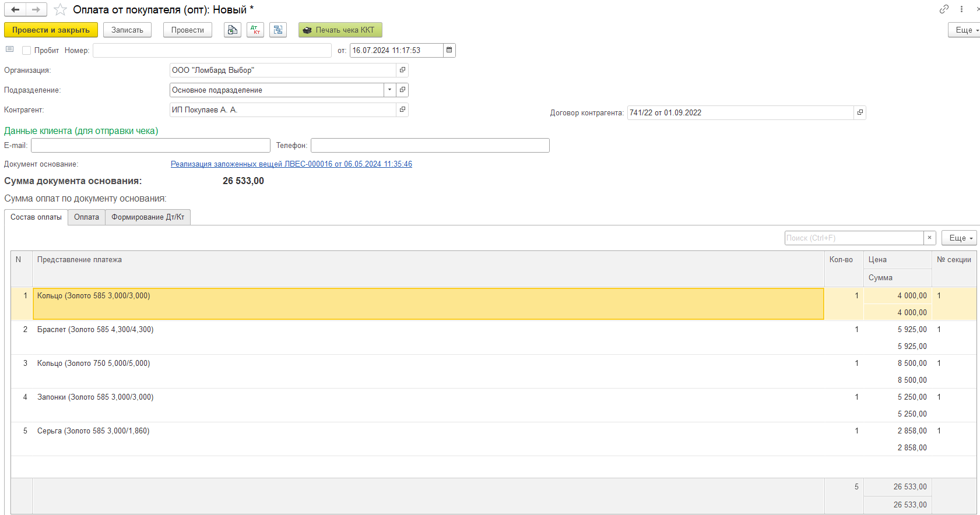980x515 pixels.
Task: Click the Контрагент field ИП Покупаев А. А.
Action: pyautogui.click(x=283, y=110)
